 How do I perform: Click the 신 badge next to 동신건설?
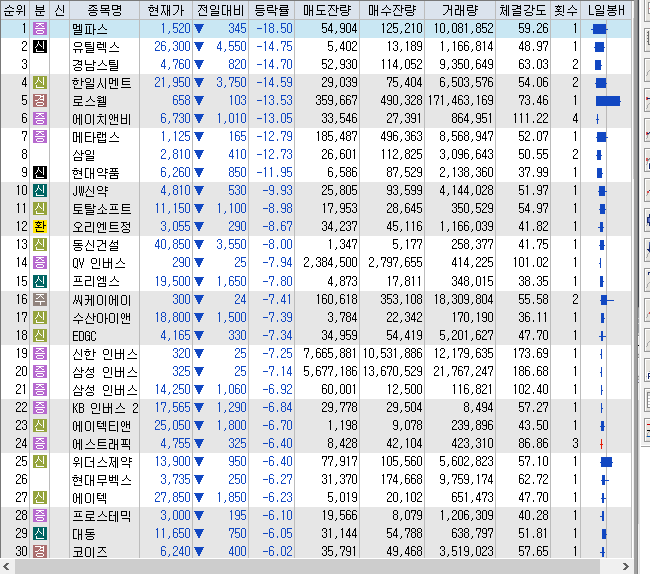(40, 245)
